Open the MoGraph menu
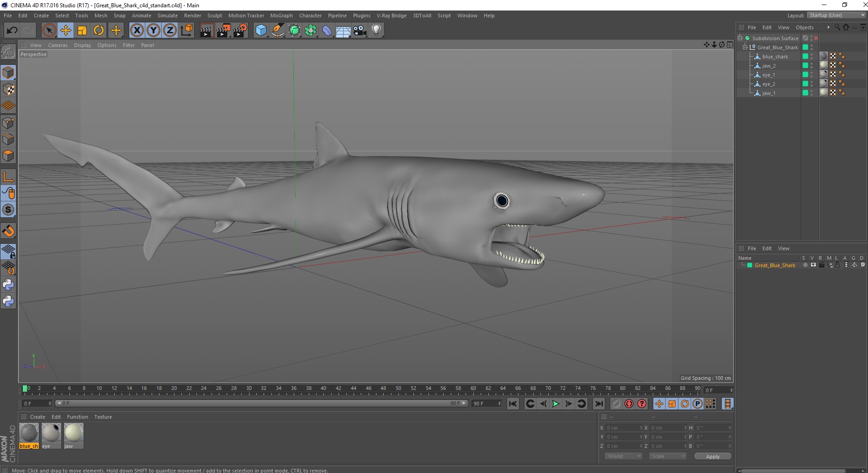Image resolution: width=868 pixels, height=473 pixels. (281, 16)
